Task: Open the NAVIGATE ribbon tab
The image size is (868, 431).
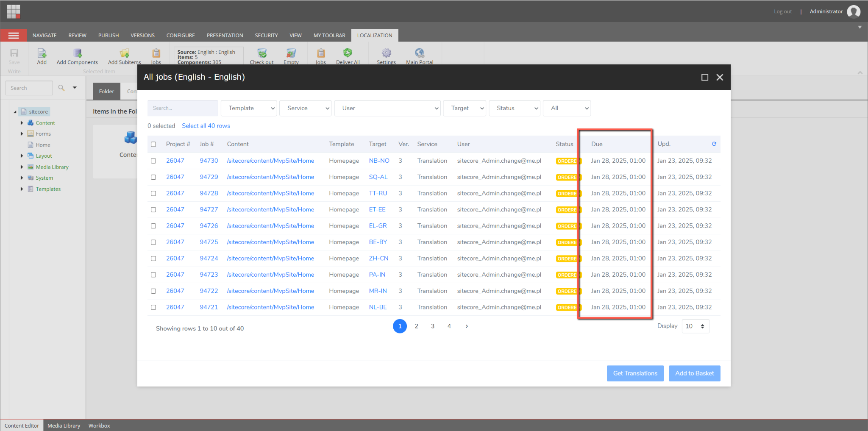Action: pyautogui.click(x=45, y=35)
